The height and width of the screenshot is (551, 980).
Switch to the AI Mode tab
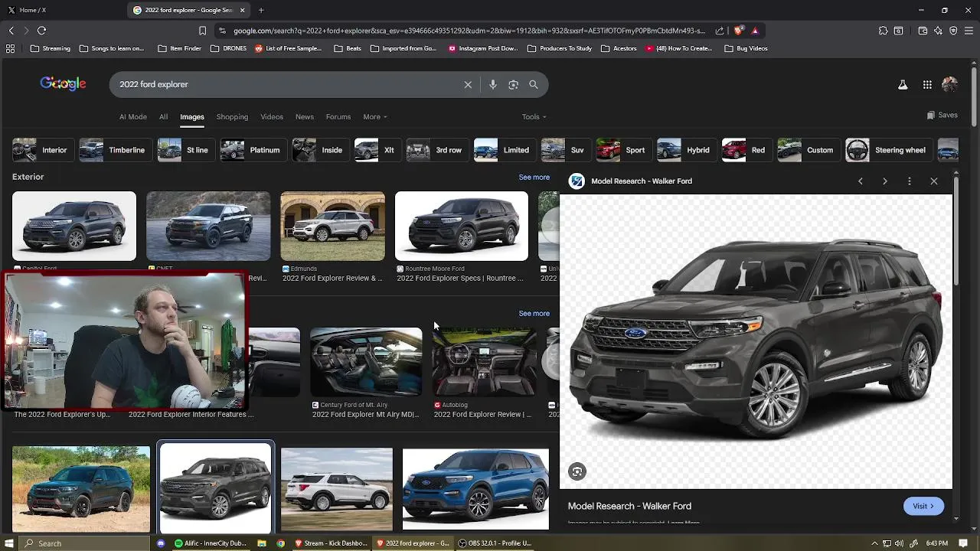pos(132,117)
